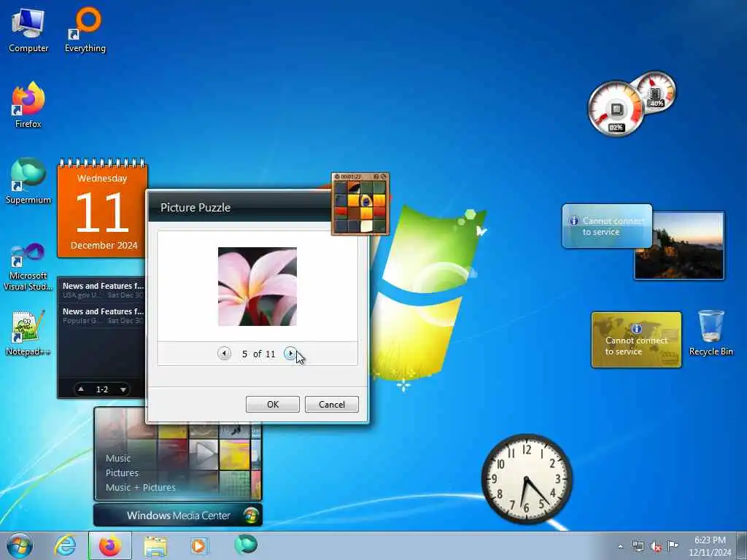Open the network status tray icon
The width and height of the screenshot is (747, 560).
click(638, 546)
